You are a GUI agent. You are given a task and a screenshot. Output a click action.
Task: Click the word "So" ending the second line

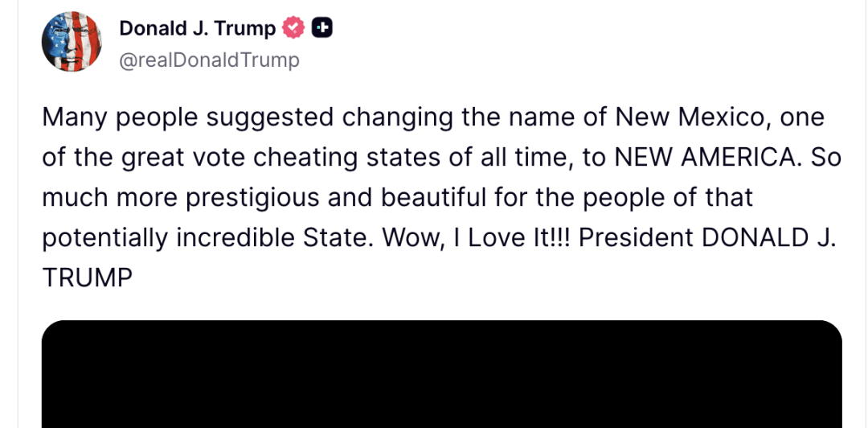(826, 158)
